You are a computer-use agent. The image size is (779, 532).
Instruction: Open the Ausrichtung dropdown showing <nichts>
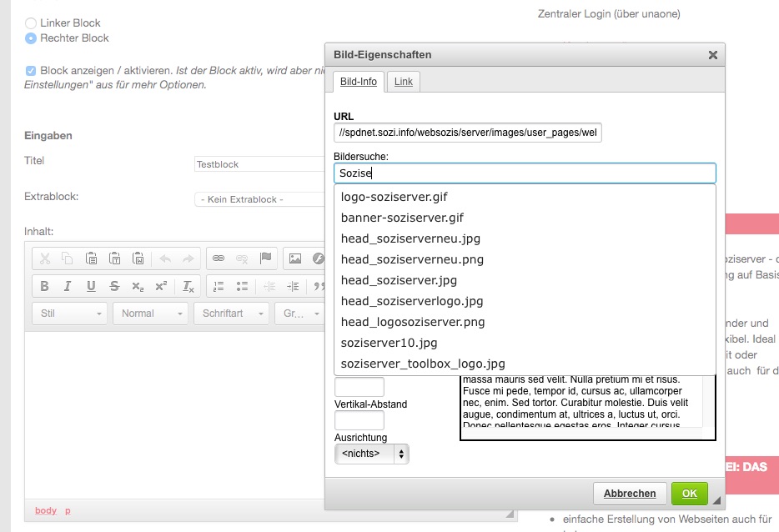(371, 454)
